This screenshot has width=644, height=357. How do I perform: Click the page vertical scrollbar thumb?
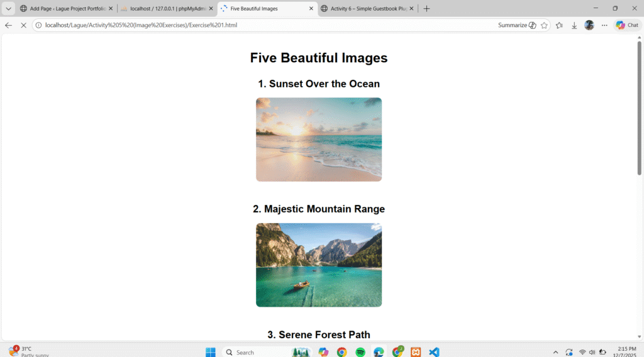coord(640,107)
